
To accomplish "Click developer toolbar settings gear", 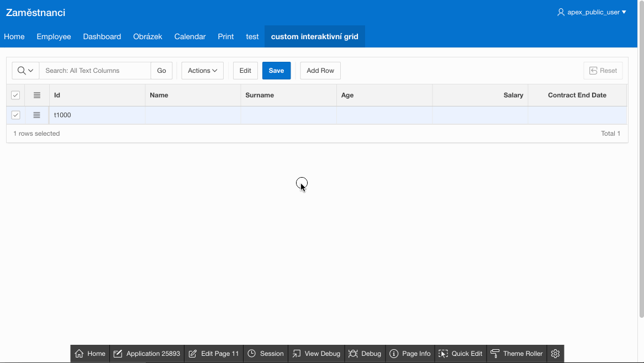I will [x=556, y=354].
